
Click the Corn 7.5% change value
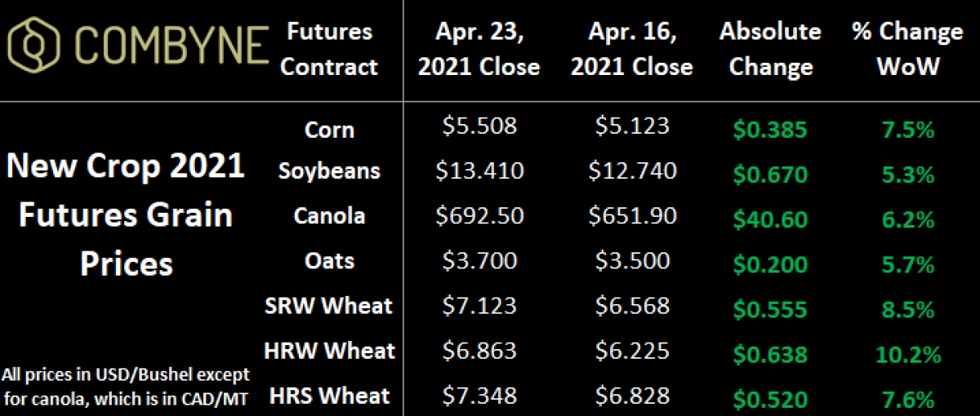pyautogui.click(x=906, y=131)
